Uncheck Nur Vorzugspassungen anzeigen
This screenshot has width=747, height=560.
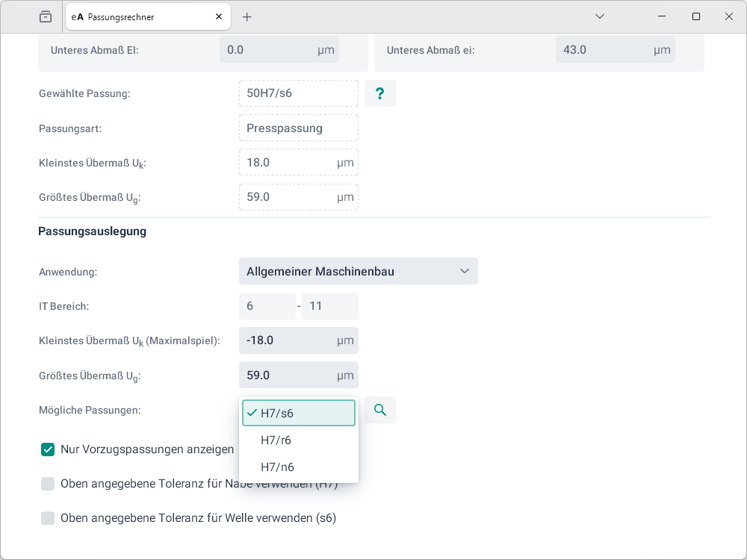[48, 449]
